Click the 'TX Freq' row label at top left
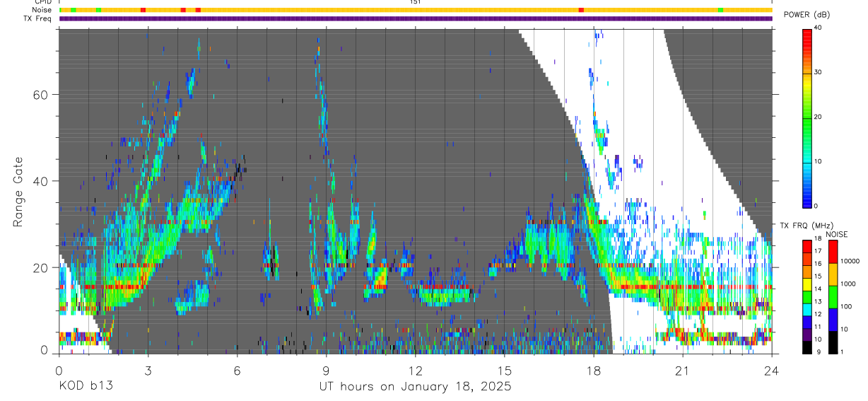Image resolution: width=868 pixels, height=401 pixels. point(38,18)
